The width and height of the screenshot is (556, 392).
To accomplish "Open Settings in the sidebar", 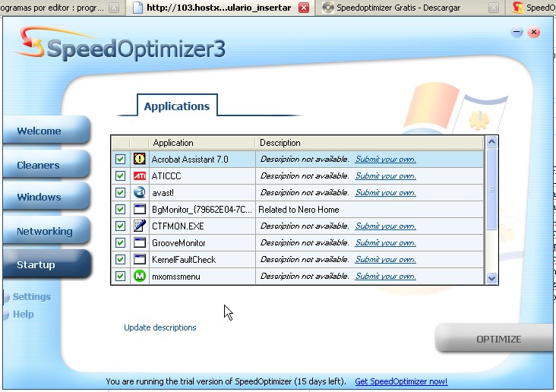I will point(32,296).
